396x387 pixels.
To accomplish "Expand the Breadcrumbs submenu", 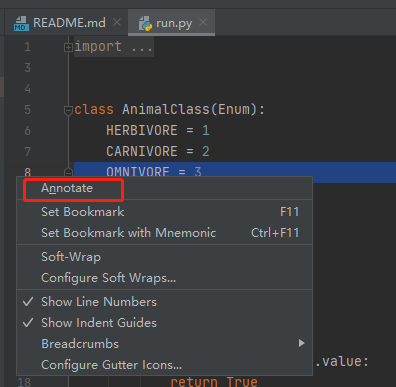I will pos(164,344).
